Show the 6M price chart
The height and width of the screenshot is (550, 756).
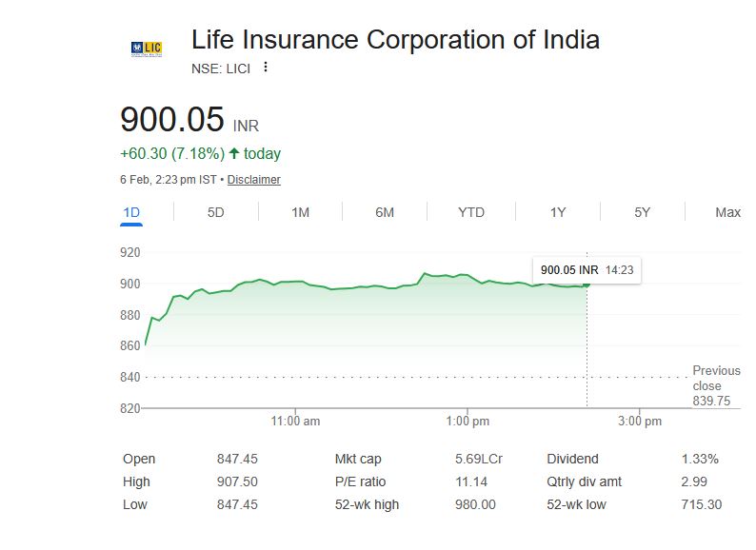point(385,212)
